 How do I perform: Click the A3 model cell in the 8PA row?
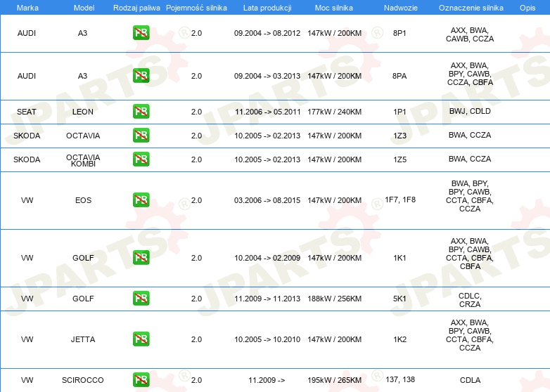[82, 76]
